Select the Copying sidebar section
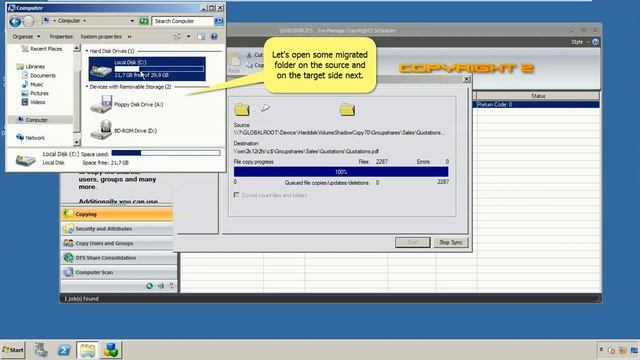 click(x=117, y=214)
